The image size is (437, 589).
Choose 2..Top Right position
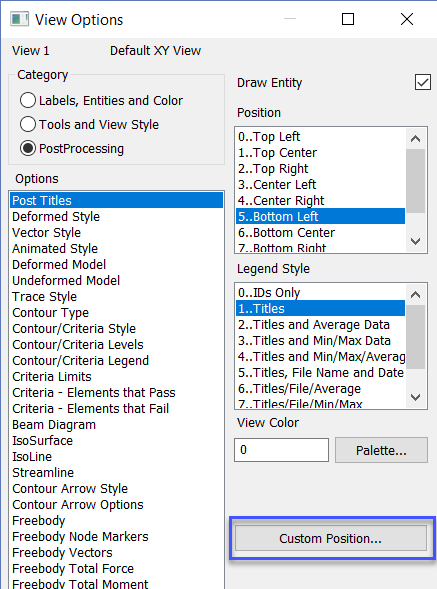coord(321,169)
